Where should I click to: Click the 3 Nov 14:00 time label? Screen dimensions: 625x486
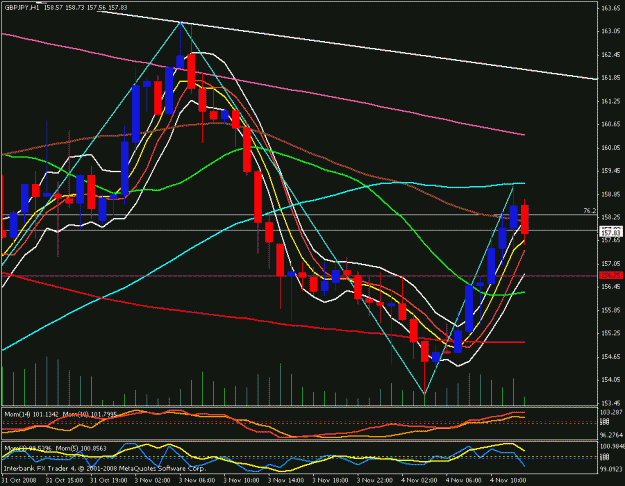click(287, 480)
